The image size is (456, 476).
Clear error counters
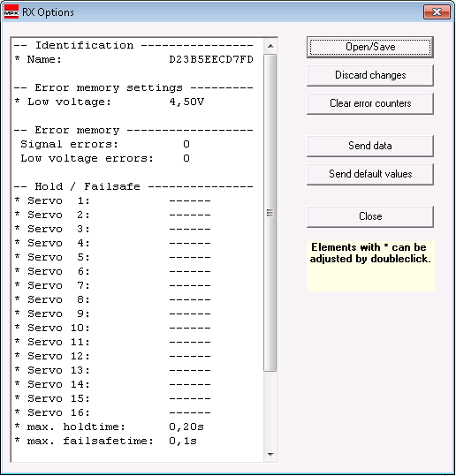pos(370,103)
